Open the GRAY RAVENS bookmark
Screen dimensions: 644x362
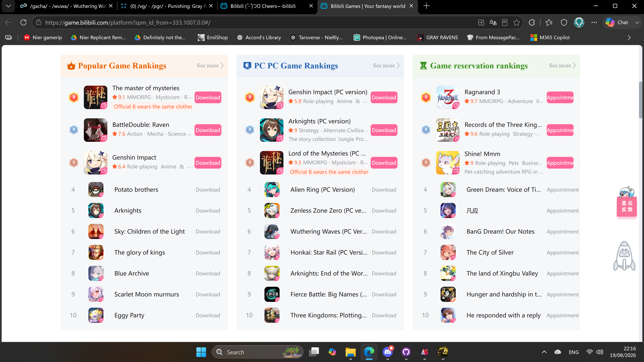tap(438, 38)
